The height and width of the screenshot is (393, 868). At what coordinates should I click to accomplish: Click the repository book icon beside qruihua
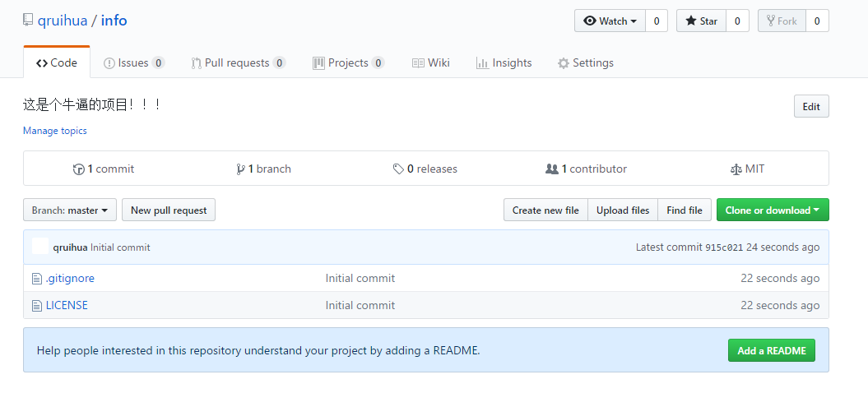coord(28,21)
